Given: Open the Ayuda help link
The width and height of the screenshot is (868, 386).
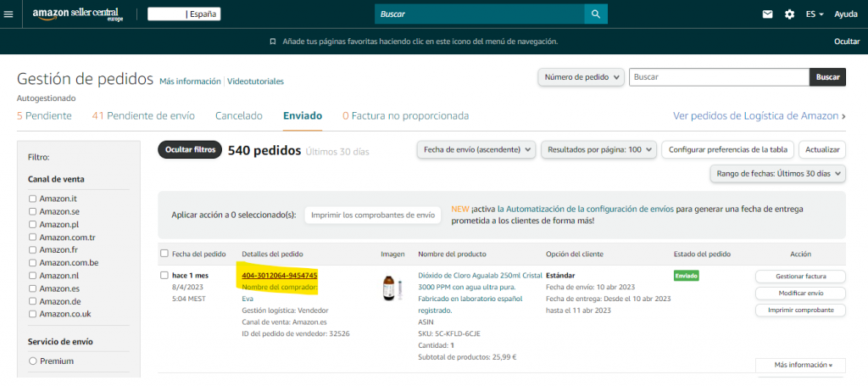Looking at the screenshot, I should [846, 14].
